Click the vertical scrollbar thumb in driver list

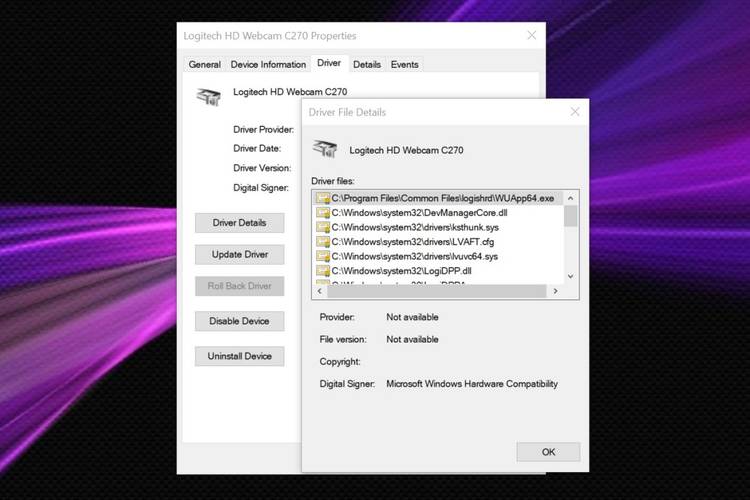point(570,216)
